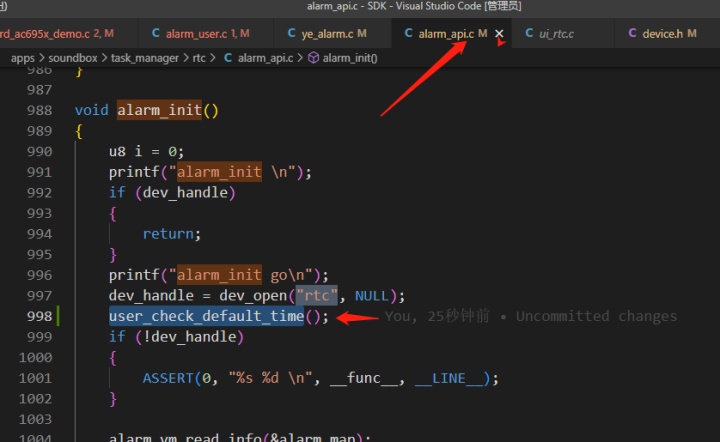Click the void keyword on line 988
The width and height of the screenshot is (720, 442).
(x=92, y=110)
